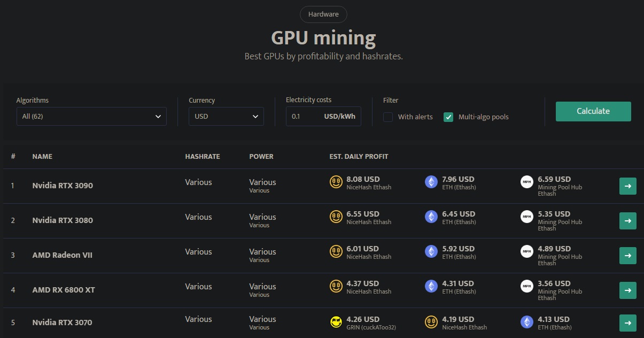The image size is (644, 338).
Task: Click the 6.01 USD profit value
Action: click(x=363, y=249)
